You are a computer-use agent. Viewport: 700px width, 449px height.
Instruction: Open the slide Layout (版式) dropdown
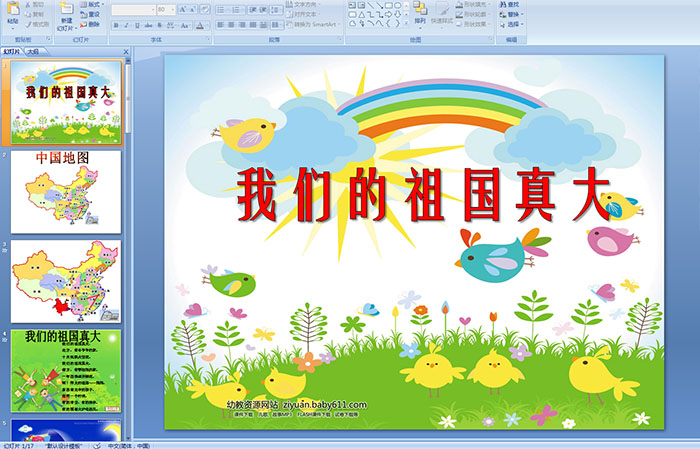(92, 4)
